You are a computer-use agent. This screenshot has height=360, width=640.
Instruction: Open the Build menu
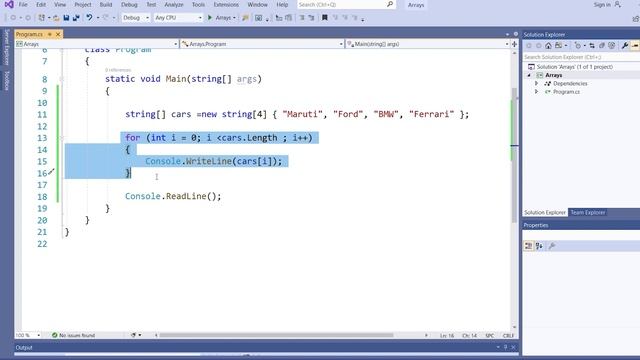pos(106,4)
